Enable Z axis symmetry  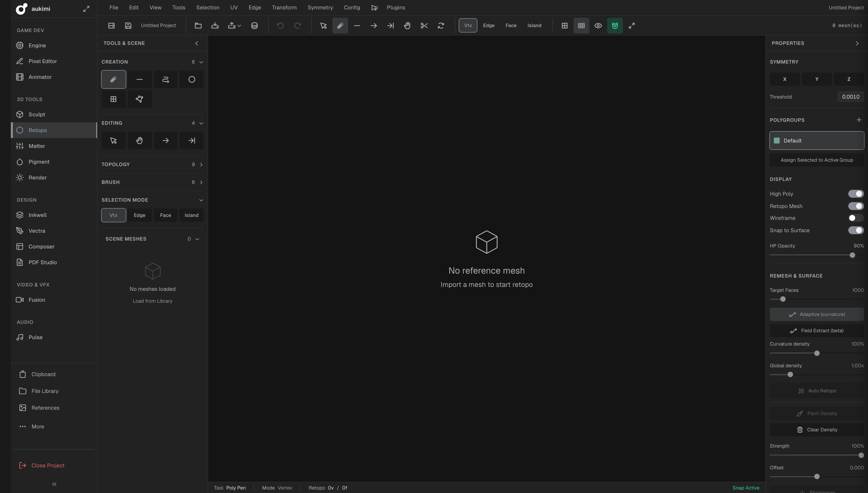click(x=849, y=79)
